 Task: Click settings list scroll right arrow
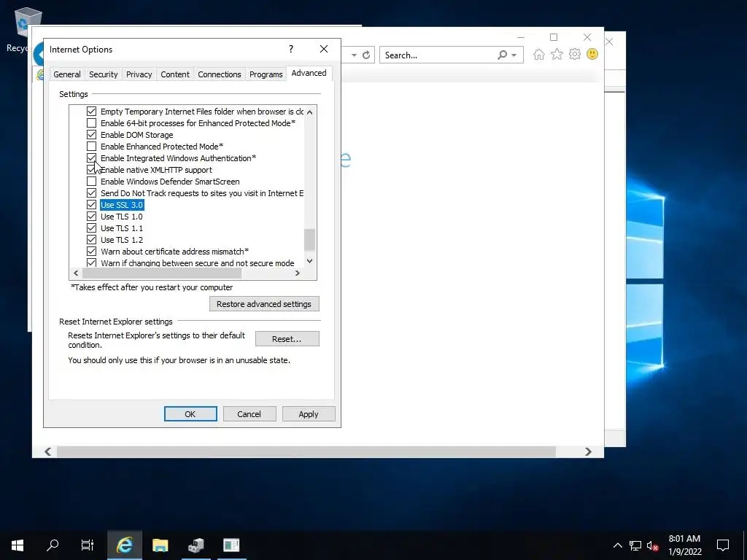[x=298, y=273]
